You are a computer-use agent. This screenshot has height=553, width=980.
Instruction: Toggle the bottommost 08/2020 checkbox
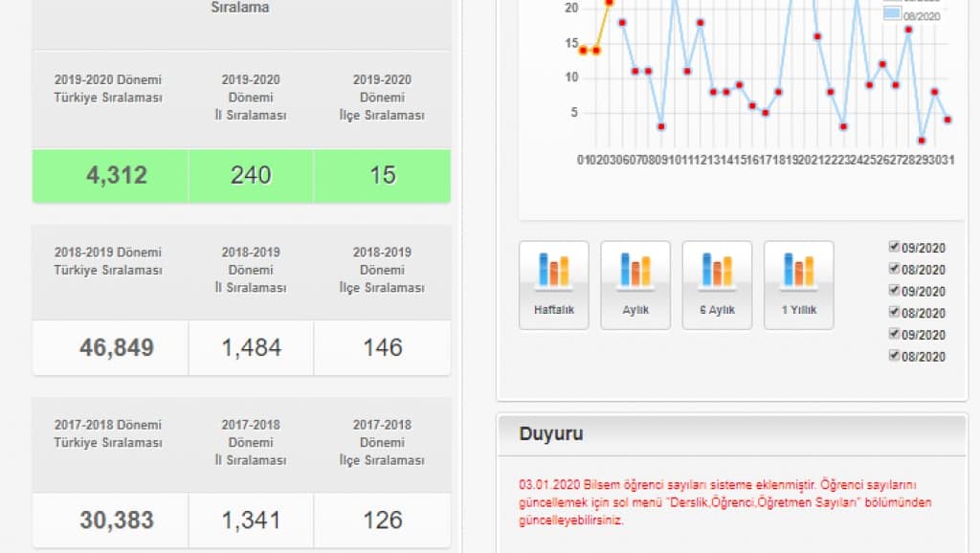point(895,356)
